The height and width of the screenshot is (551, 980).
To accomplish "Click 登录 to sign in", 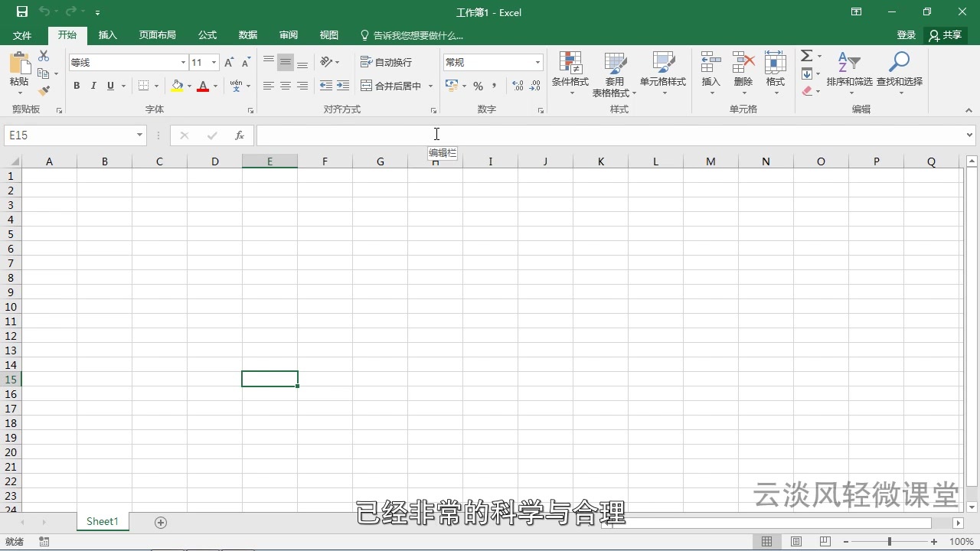I will point(906,35).
